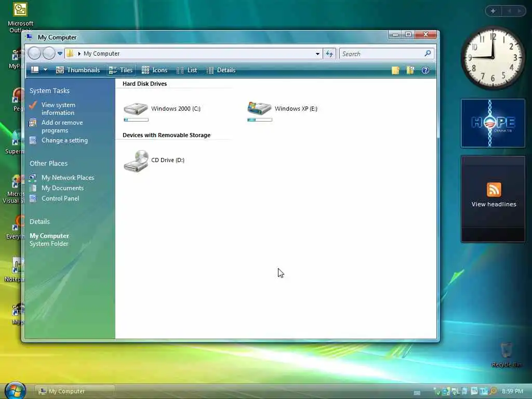Click the taskbar clock showing 8:59 PM
Screen dimensions: 532x399
point(512,391)
